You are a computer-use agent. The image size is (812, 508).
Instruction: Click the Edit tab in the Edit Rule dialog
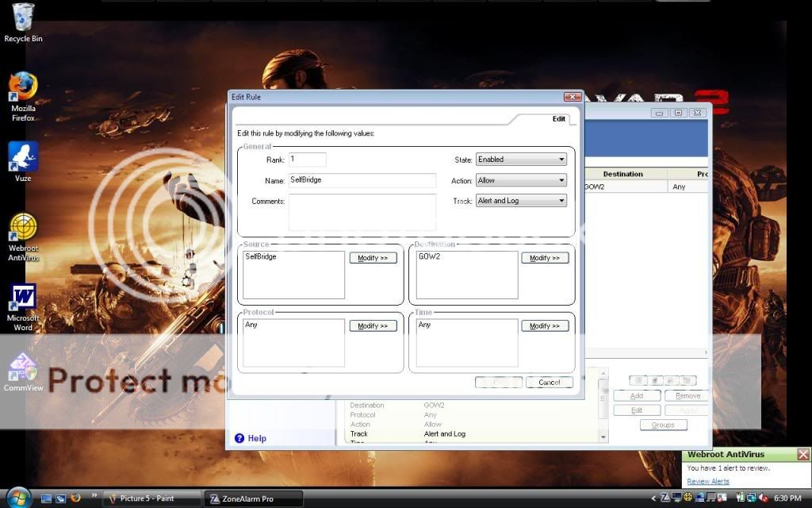coord(559,119)
